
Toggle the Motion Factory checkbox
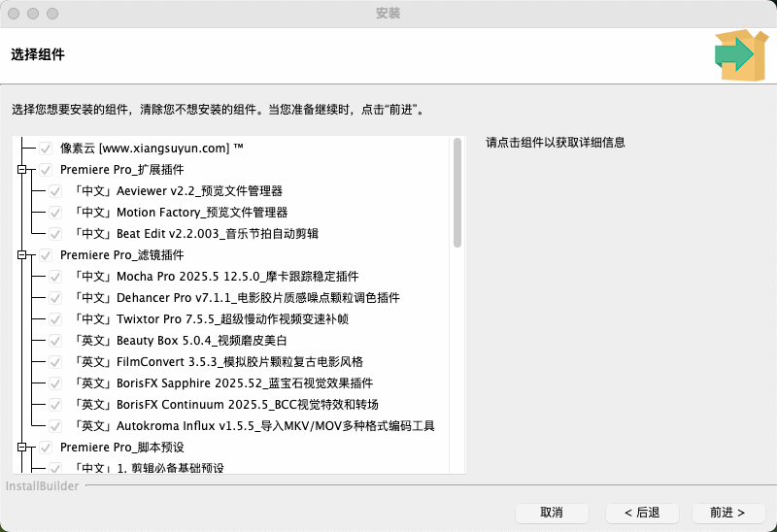(x=55, y=213)
